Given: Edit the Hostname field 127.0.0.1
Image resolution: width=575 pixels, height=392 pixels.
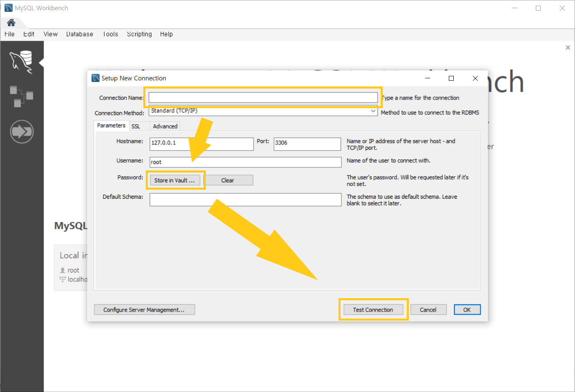Looking at the screenshot, I should coord(202,144).
